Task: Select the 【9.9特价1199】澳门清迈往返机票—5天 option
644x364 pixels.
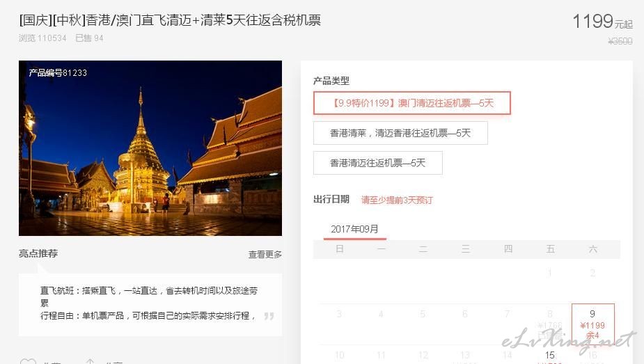Action: click(x=412, y=103)
